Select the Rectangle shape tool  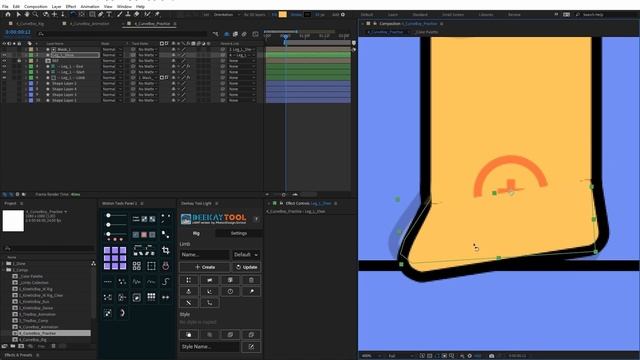92,14
